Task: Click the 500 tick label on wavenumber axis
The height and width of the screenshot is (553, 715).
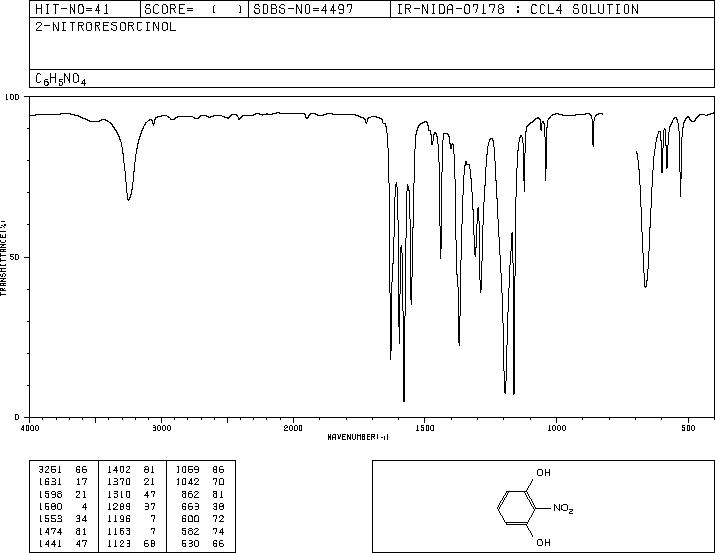Action: point(688,428)
